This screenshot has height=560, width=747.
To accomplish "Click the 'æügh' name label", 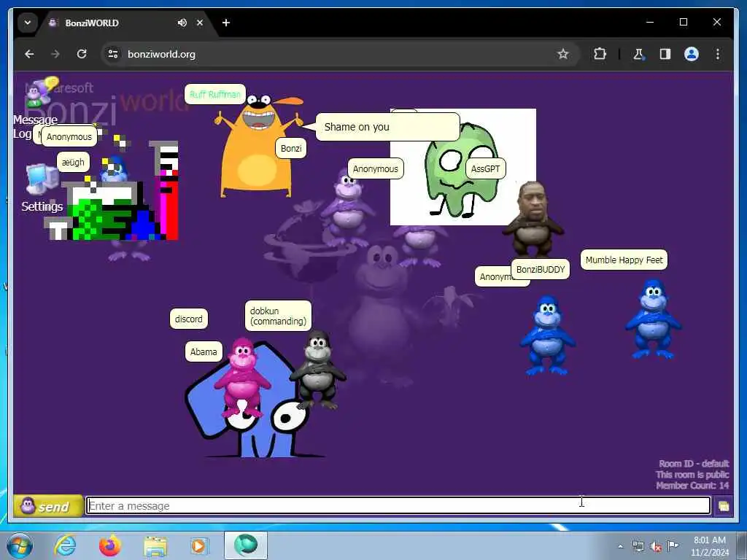I will 73,162.
